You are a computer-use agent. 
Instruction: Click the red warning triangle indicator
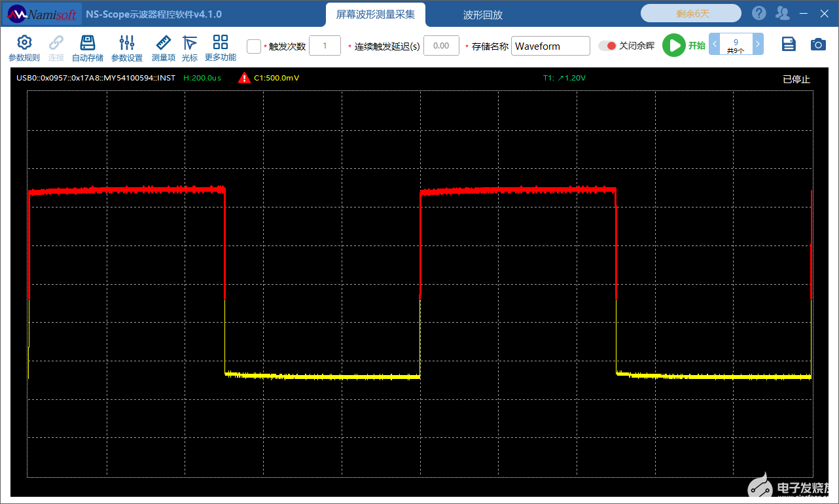click(245, 78)
